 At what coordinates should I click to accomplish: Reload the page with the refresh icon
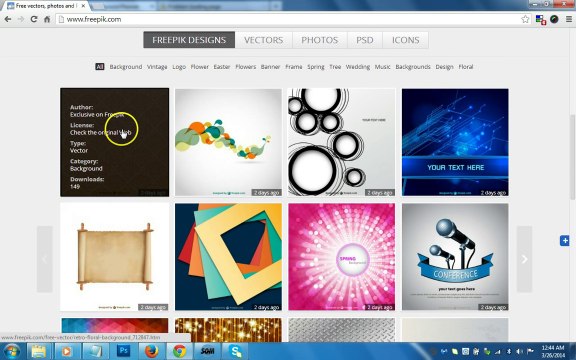click(34, 19)
